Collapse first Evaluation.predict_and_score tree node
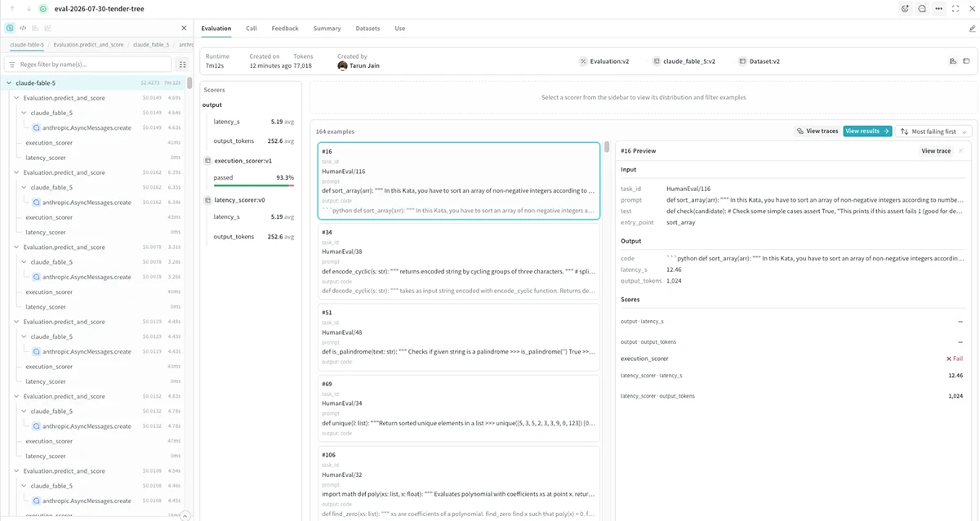 click(x=17, y=98)
